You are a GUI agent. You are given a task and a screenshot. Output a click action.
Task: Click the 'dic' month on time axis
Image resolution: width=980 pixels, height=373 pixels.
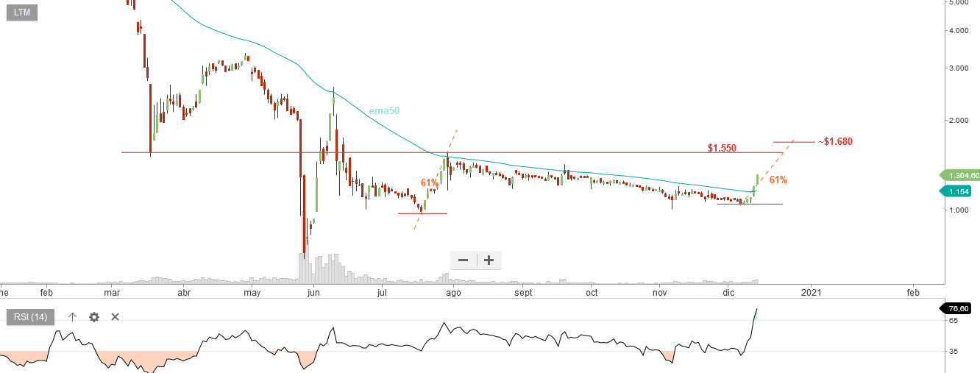point(729,292)
